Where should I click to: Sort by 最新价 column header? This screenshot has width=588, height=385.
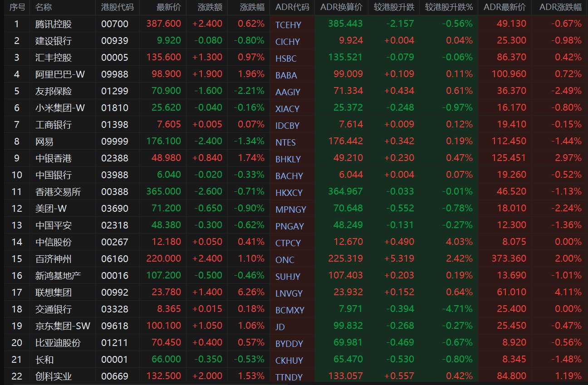click(168, 7)
